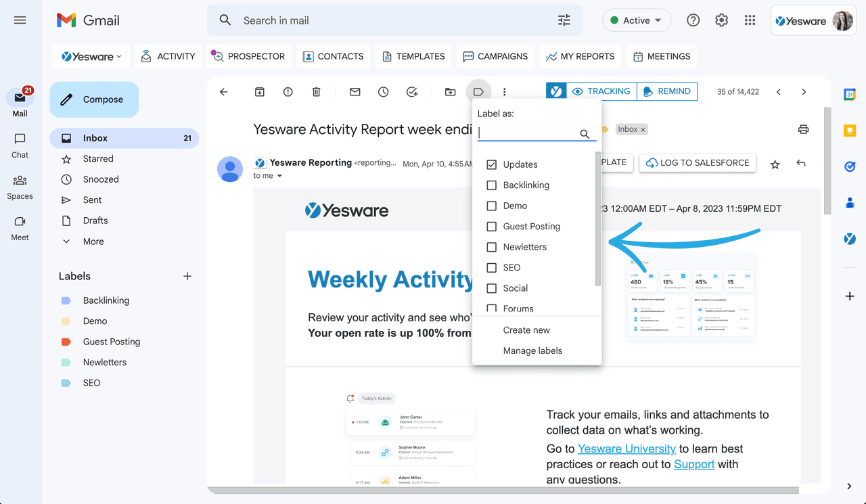The height and width of the screenshot is (504, 866).
Task: Click Search in mail field
Action: 394,20
